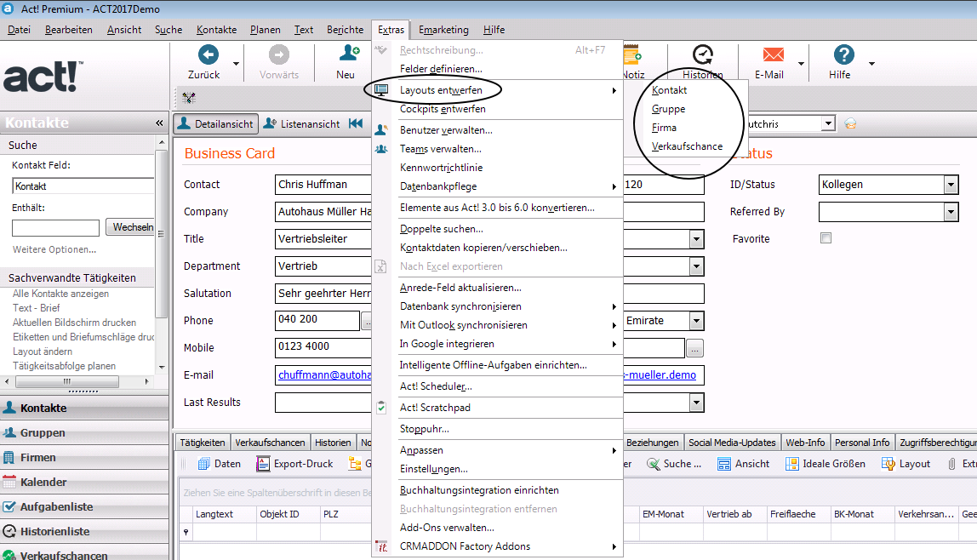This screenshot has height=560, width=977.
Task: Click the Langtext column header
Action: (225, 514)
